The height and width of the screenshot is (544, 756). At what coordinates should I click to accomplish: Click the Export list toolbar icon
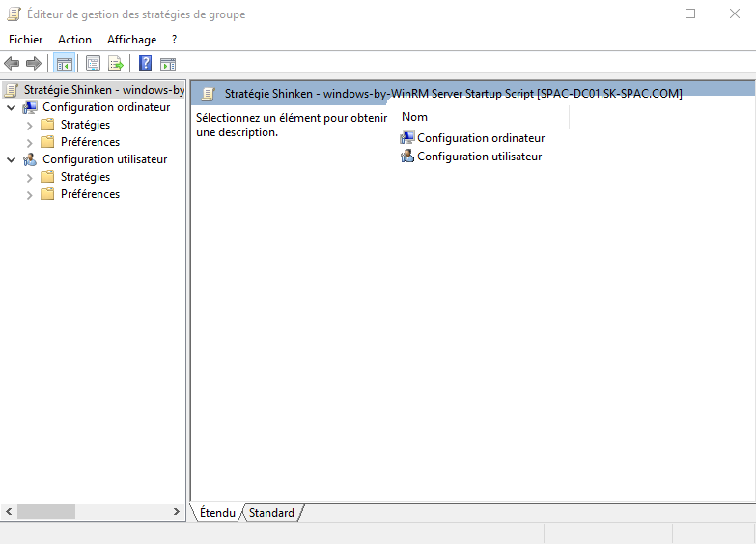point(116,64)
